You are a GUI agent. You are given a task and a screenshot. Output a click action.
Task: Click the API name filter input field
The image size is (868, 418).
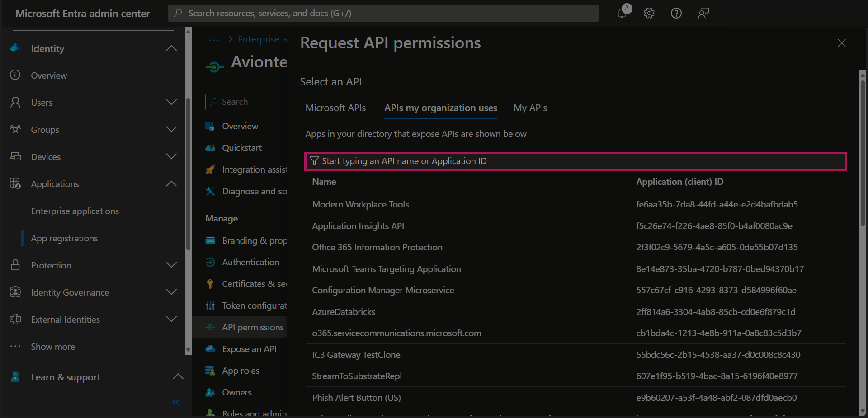click(x=575, y=161)
